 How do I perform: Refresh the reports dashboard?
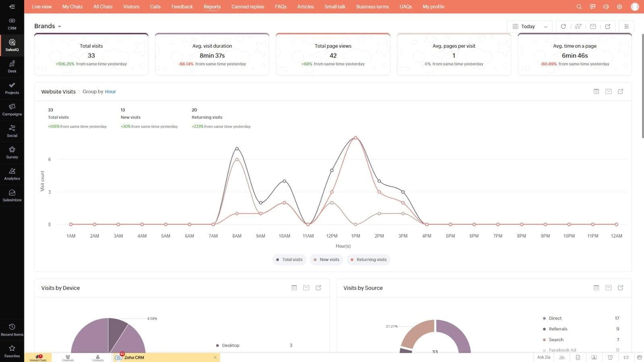[x=563, y=27]
